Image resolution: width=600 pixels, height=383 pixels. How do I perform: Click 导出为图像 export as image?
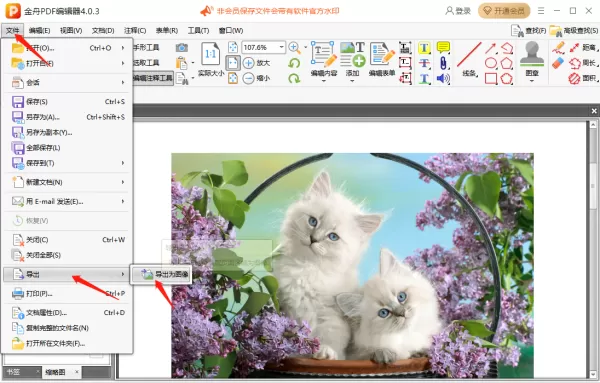[161, 274]
